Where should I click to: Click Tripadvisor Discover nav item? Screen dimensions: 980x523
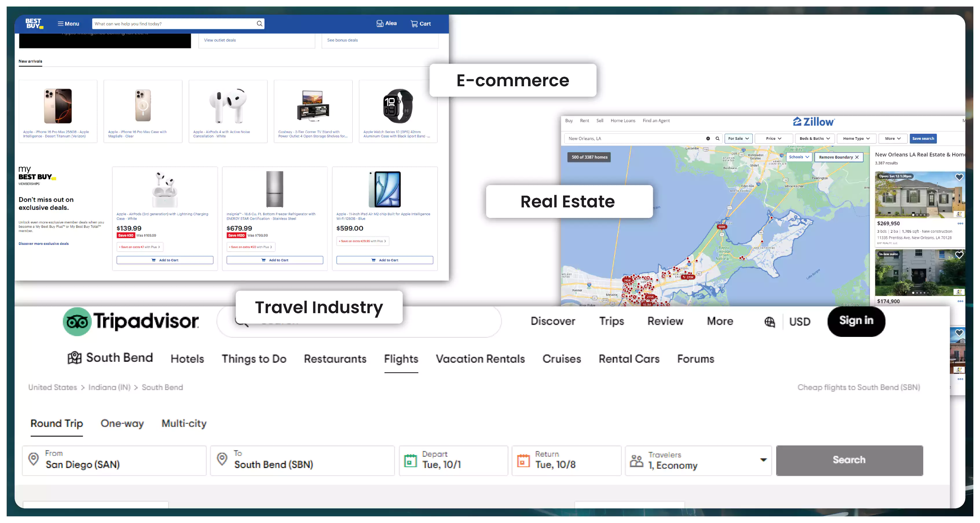point(553,321)
